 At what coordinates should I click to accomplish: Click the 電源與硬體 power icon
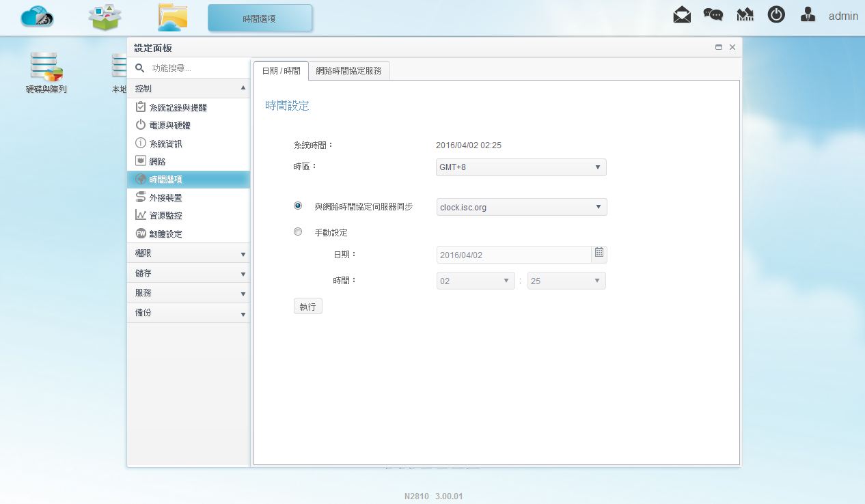pyautogui.click(x=141, y=125)
